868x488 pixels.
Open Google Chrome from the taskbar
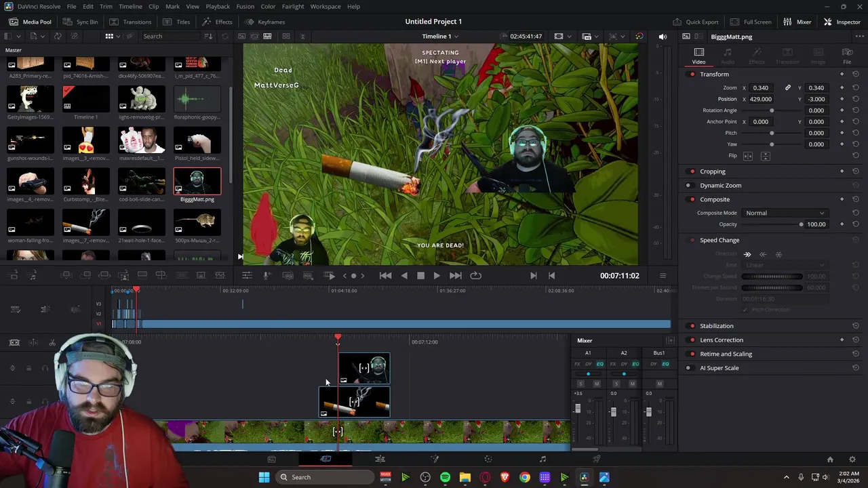pyautogui.click(x=525, y=477)
